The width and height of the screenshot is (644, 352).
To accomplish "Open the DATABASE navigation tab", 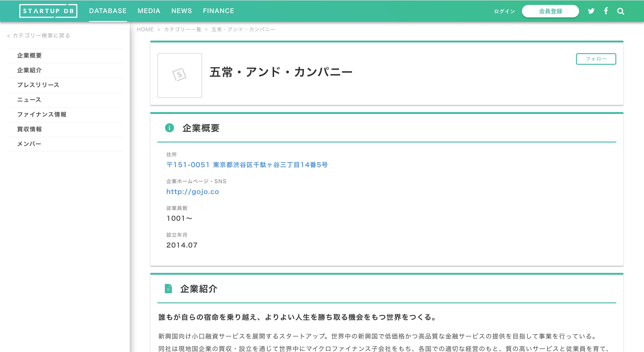I will 108,11.
